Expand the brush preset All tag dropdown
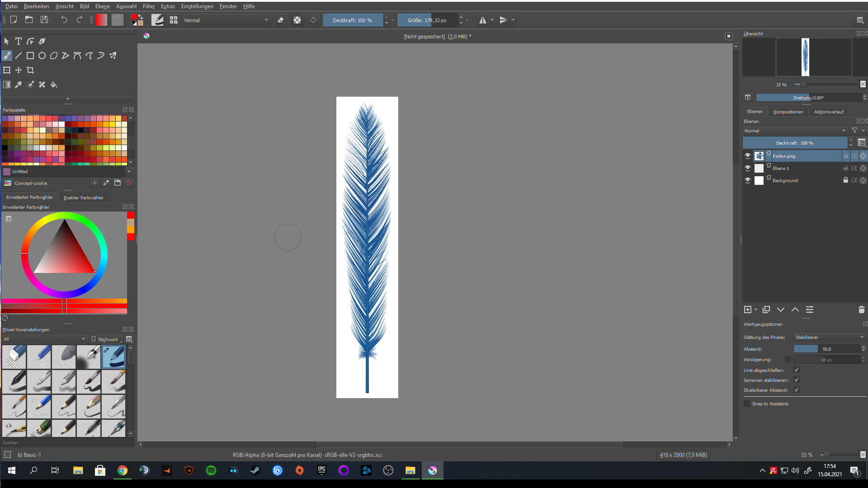This screenshot has height=488, width=868. pos(44,339)
